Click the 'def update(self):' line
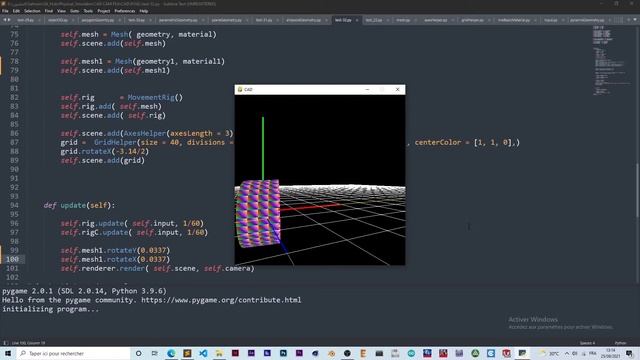Image resolution: width=640 pixels, height=360 pixels. click(x=79, y=205)
